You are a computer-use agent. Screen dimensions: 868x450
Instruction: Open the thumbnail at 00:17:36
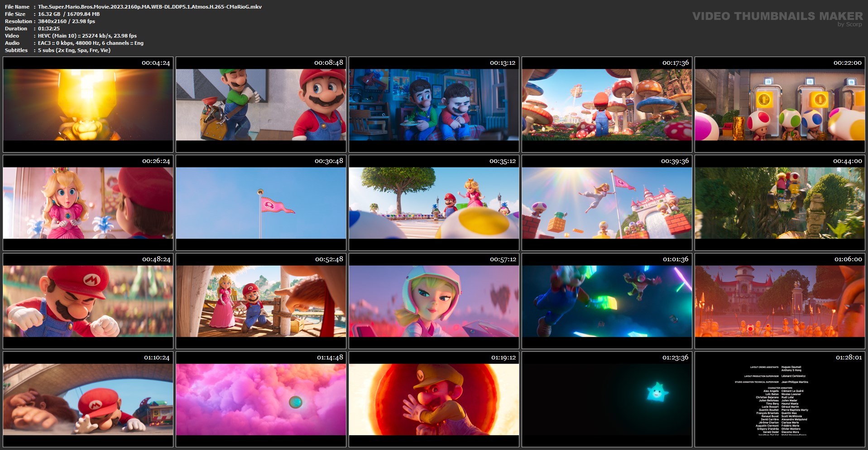pos(607,105)
